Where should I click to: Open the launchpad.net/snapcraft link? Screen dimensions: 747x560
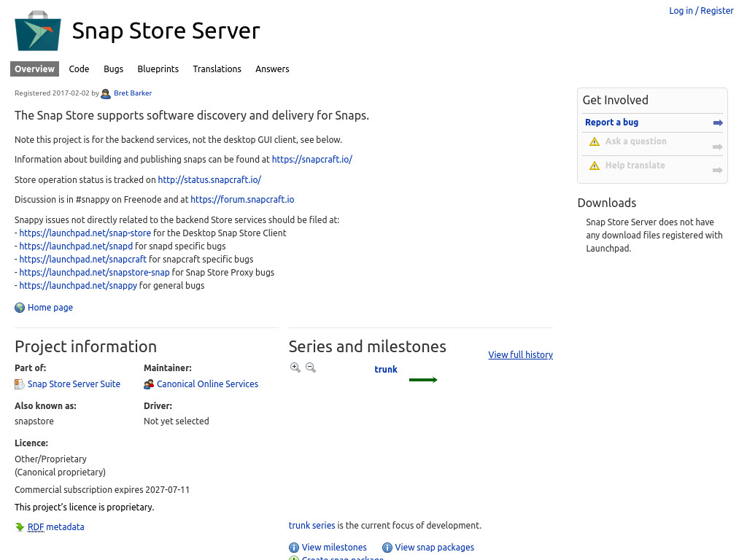pyautogui.click(x=83, y=260)
